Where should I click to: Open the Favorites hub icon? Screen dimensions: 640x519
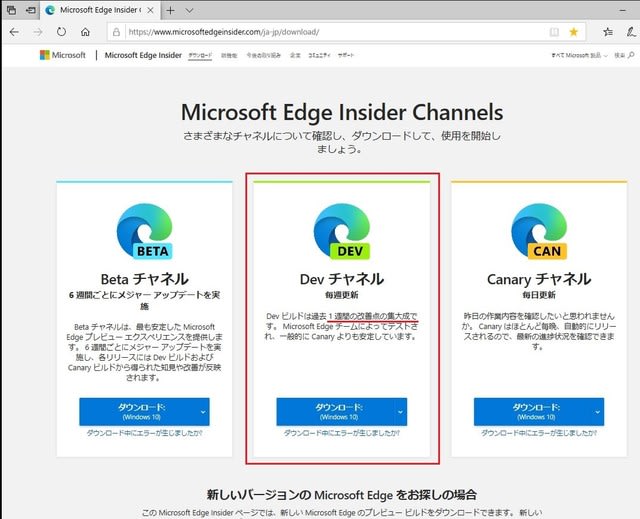click(608, 32)
